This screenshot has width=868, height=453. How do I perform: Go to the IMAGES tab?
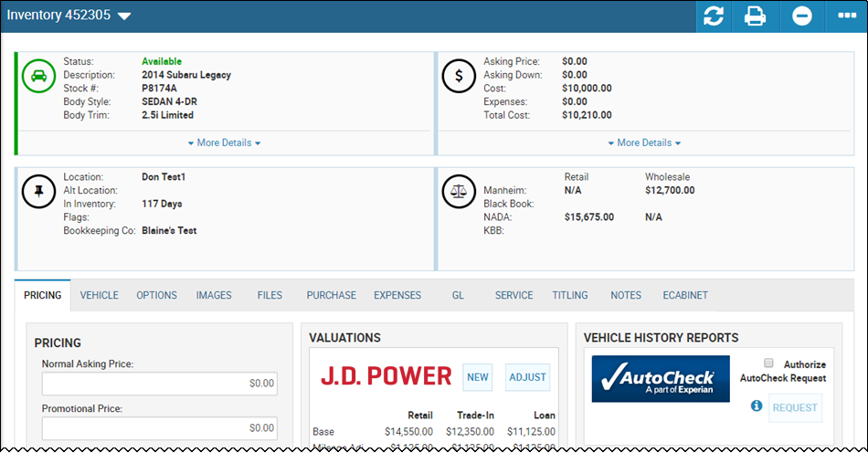214,295
